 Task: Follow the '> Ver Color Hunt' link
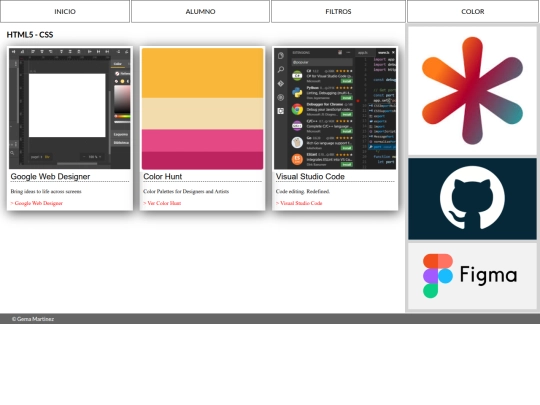[162, 203]
